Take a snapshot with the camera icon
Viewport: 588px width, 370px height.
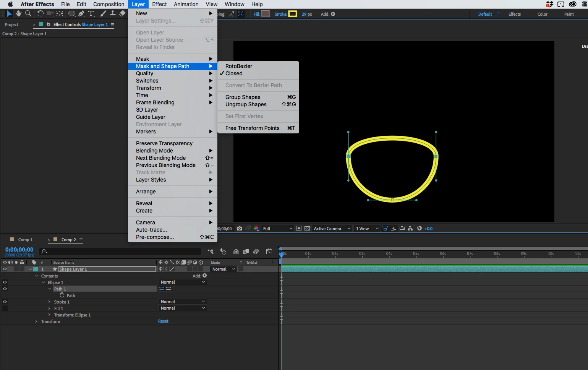pyautogui.click(x=240, y=229)
